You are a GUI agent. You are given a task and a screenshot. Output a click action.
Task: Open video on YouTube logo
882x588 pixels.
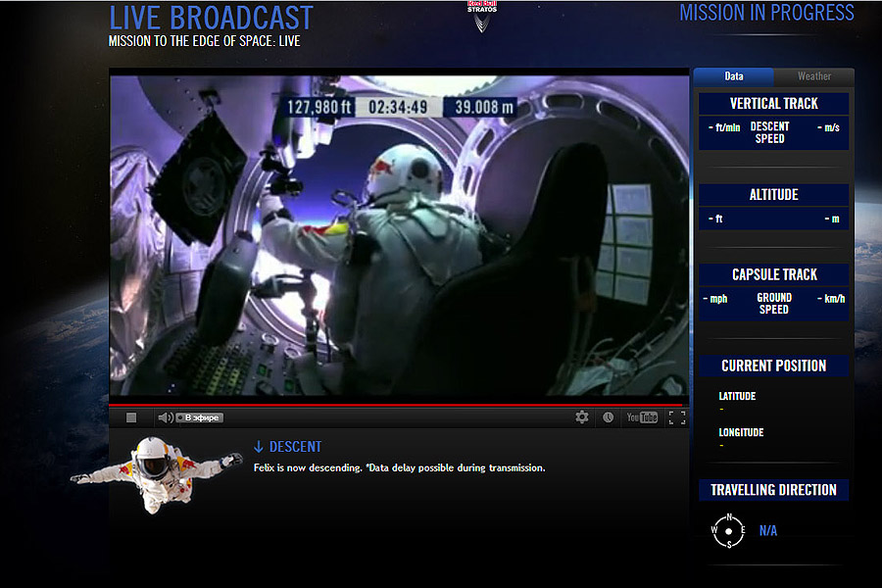642,416
